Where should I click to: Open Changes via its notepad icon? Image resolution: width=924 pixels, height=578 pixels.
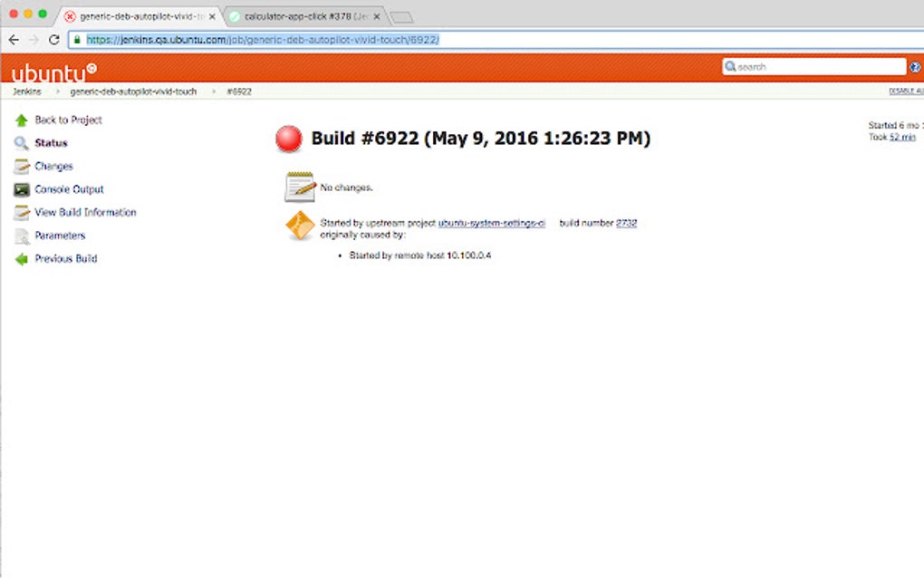tap(20, 166)
